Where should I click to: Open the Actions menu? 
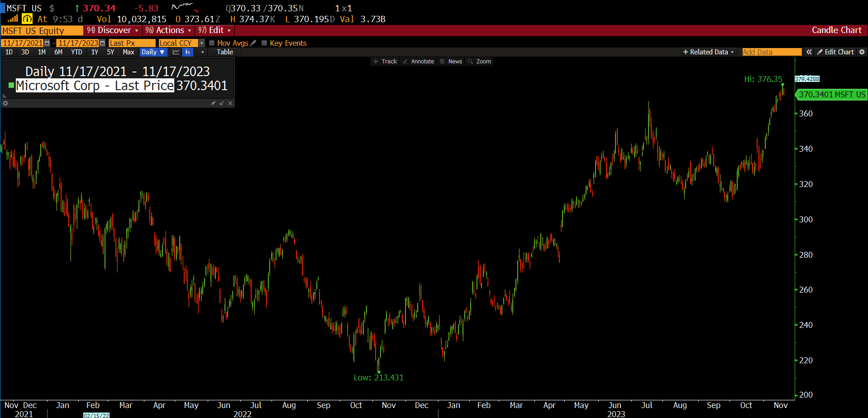coord(168,30)
